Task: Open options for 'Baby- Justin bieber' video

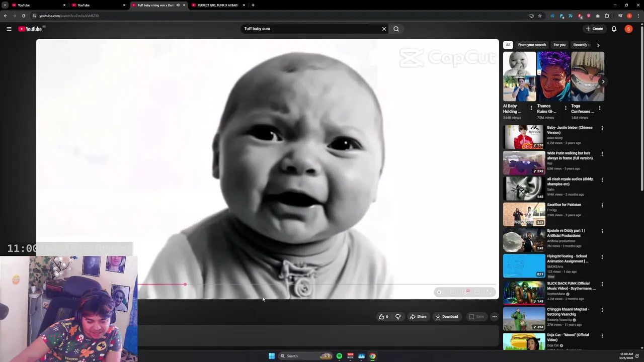Action: tap(602, 128)
